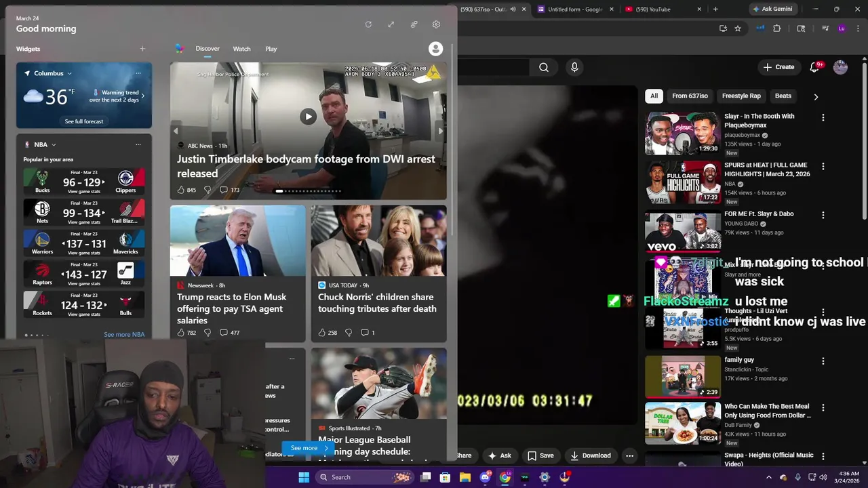Open Chrome media controls icon
Image resolution: width=868 pixels, height=488 pixels.
point(825,28)
